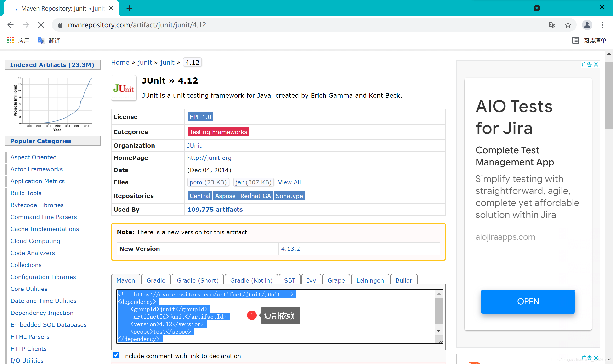Switch to Buildr tab
613x364 pixels.
click(404, 280)
